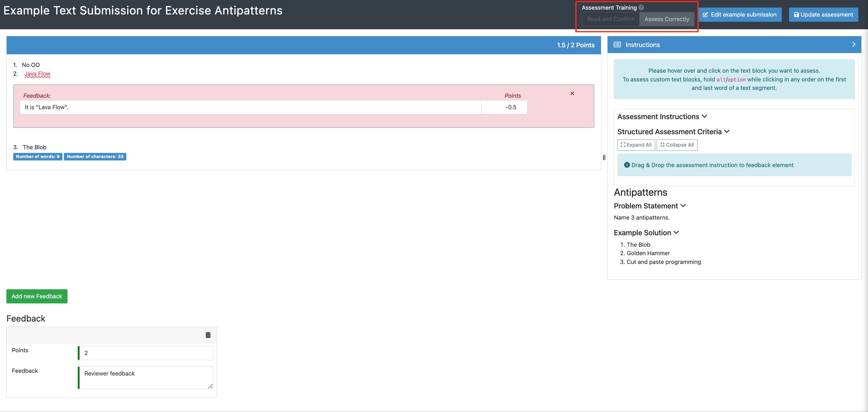Dismiss the Lava Flow feedback with the X
Screen dimensions: 868x412
(x=572, y=93)
